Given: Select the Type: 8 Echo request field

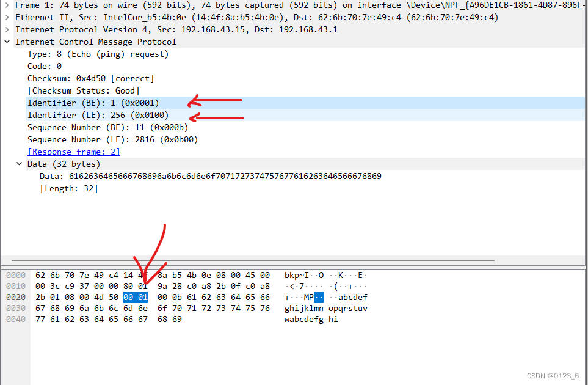Looking at the screenshot, I should (x=98, y=54).
